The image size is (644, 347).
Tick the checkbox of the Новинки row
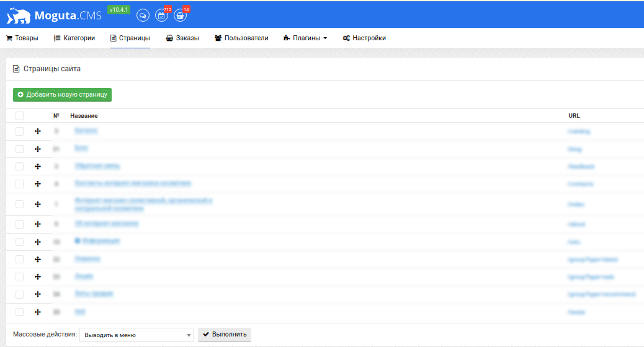click(x=19, y=259)
